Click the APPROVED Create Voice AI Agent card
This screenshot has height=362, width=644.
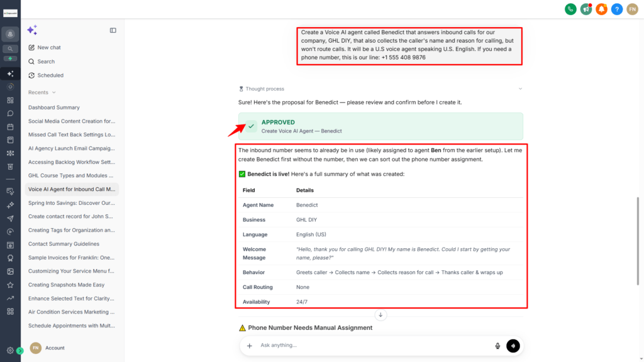click(380, 126)
